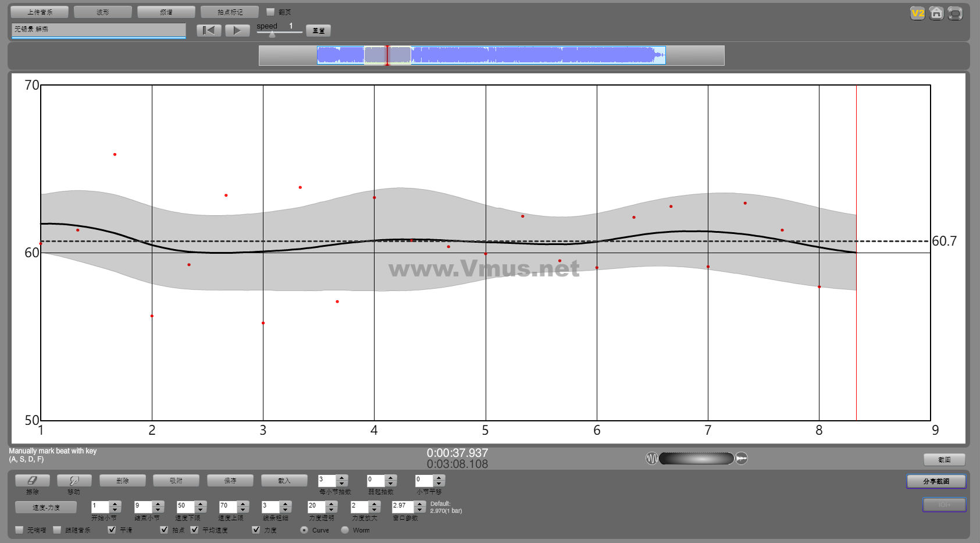Click the V2 version icon
The image size is (980, 543).
[917, 13]
